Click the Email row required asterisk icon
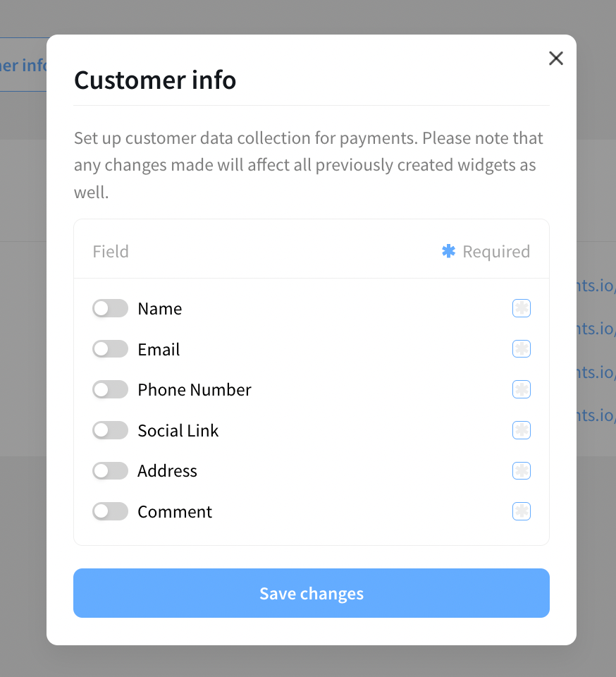The height and width of the screenshot is (677, 616). pyautogui.click(x=521, y=349)
